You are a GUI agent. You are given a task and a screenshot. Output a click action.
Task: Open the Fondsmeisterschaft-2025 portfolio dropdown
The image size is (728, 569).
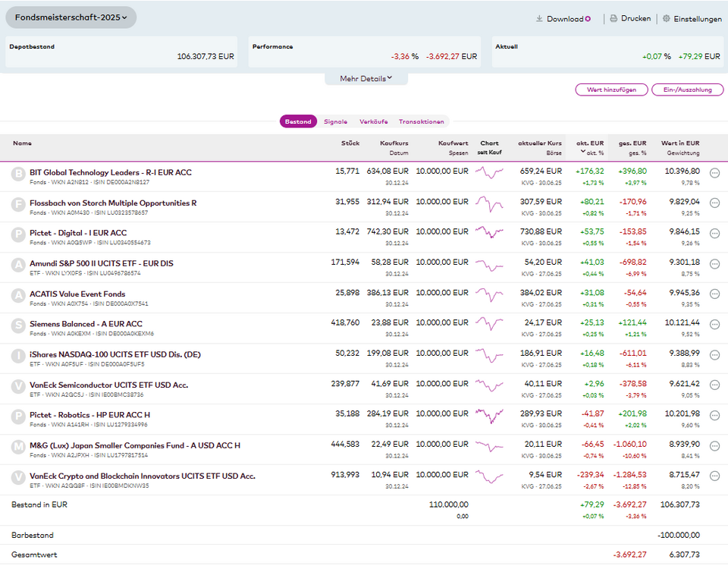[x=71, y=17]
